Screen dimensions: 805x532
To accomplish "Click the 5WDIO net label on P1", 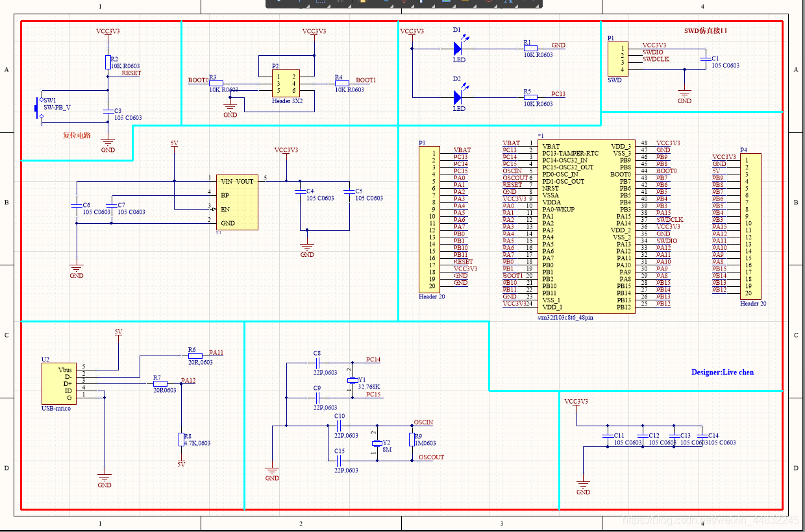I will pos(652,52).
